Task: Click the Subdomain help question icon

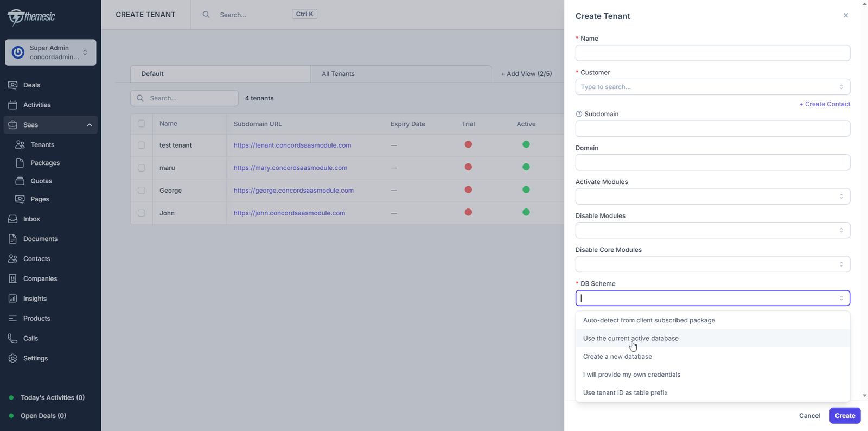Action: click(x=579, y=114)
